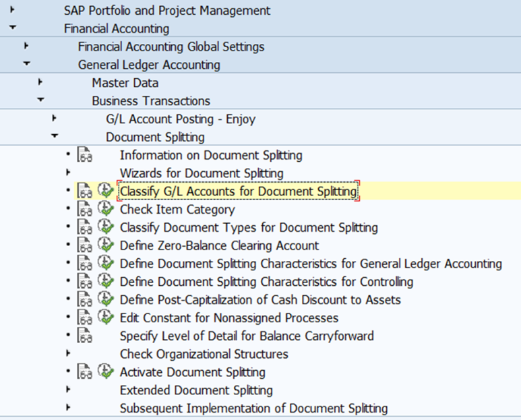The height and width of the screenshot is (420, 521).
Task: Select Define Document Splitting Characteristics for Controlling
Action: pyautogui.click(x=266, y=282)
